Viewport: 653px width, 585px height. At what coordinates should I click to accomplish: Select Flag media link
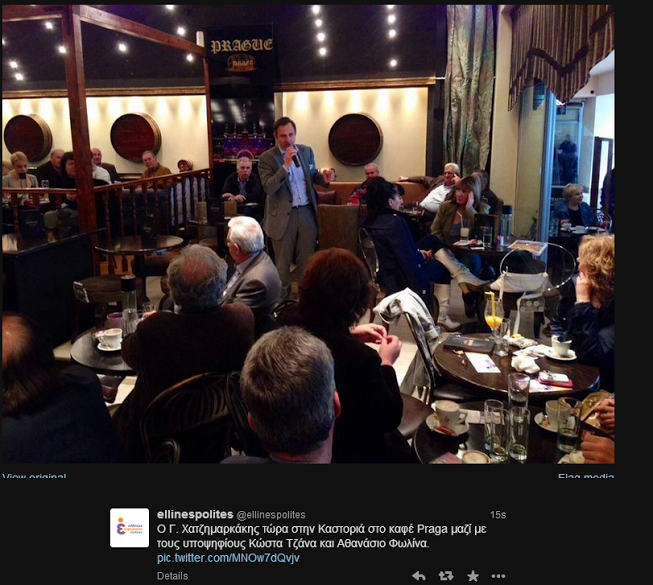pos(586,475)
